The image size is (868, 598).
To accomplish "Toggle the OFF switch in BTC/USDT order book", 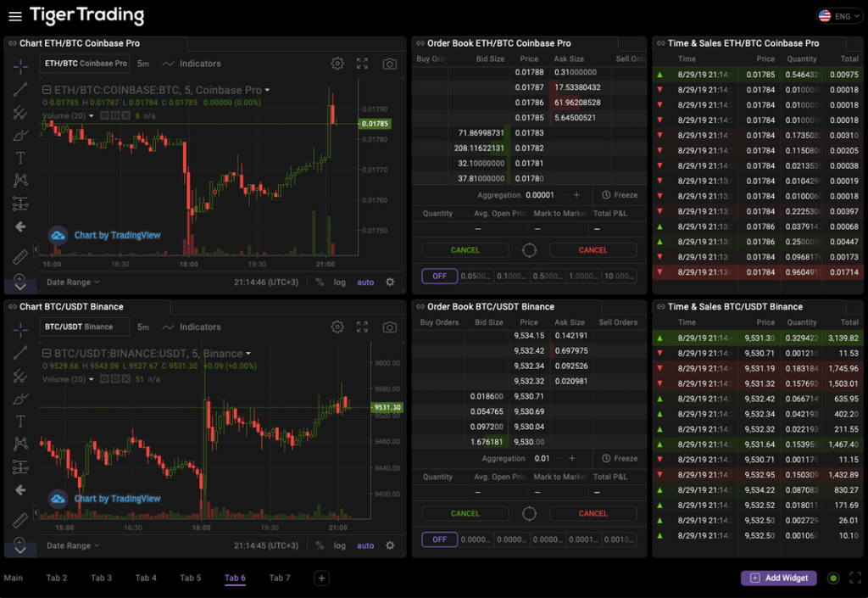I will (440, 539).
